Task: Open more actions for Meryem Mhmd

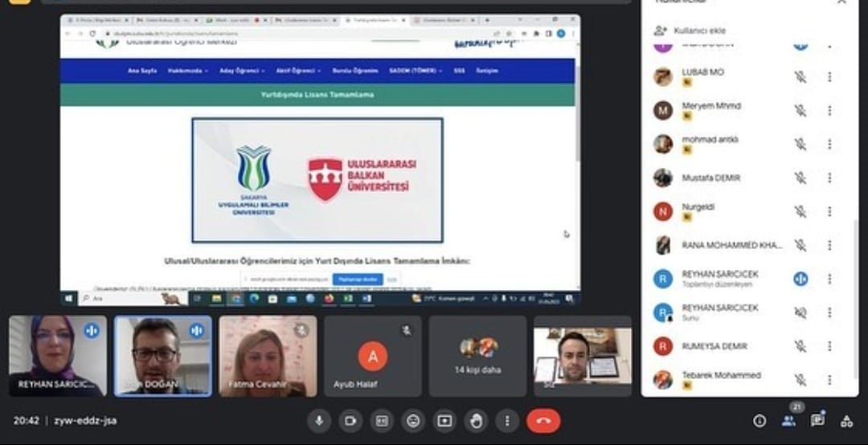Action: tap(829, 110)
